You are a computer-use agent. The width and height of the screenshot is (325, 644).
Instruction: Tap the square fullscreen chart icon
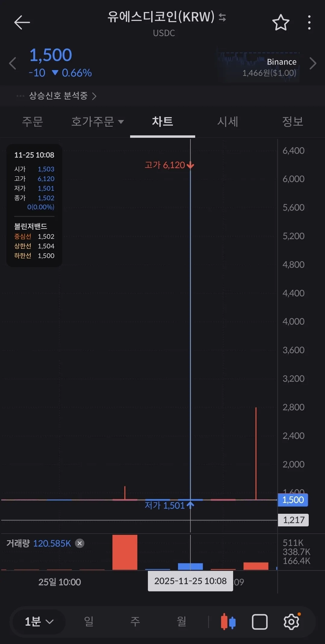coord(260,622)
